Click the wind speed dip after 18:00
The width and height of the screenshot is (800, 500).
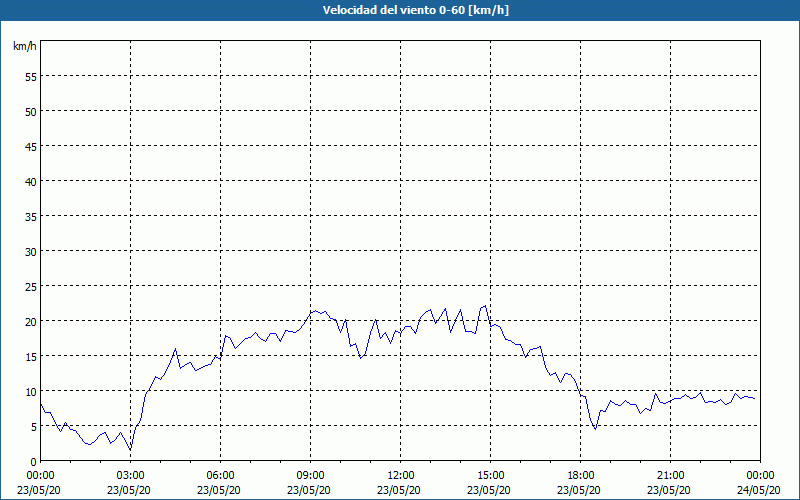pos(595,429)
